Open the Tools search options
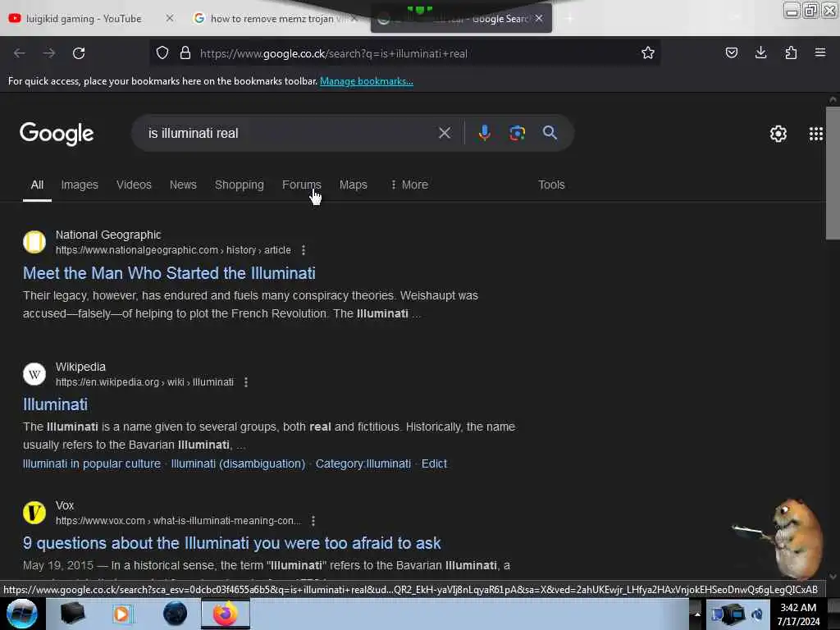The image size is (840, 630). pyautogui.click(x=551, y=185)
